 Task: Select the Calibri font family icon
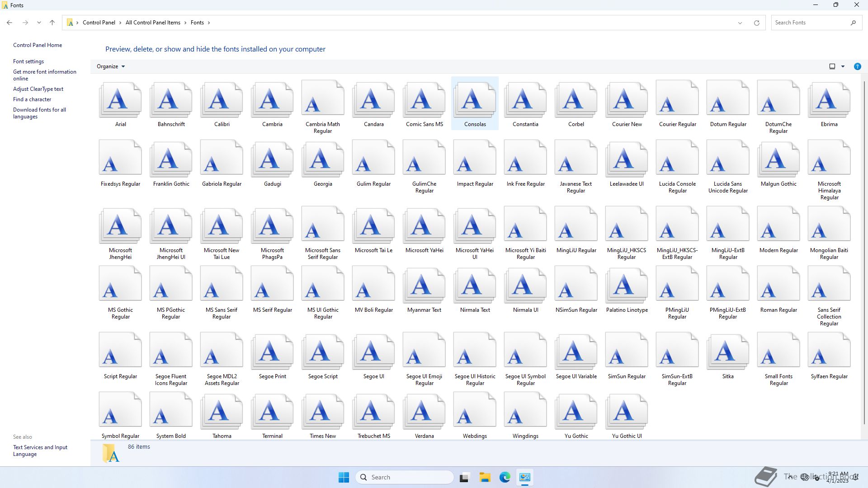[x=222, y=99]
